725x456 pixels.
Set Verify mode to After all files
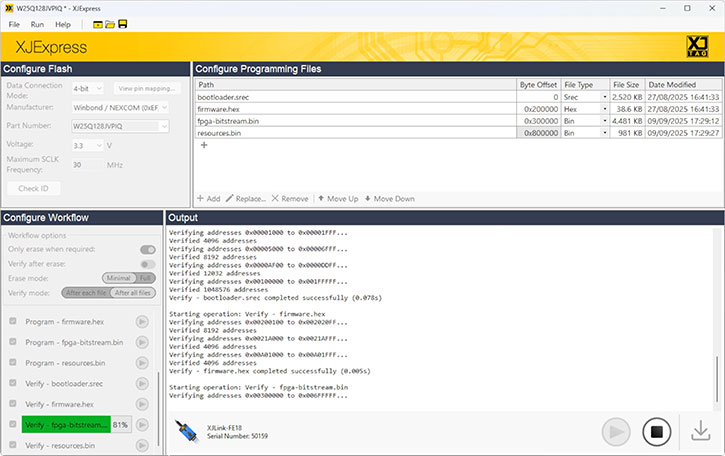click(x=133, y=293)
